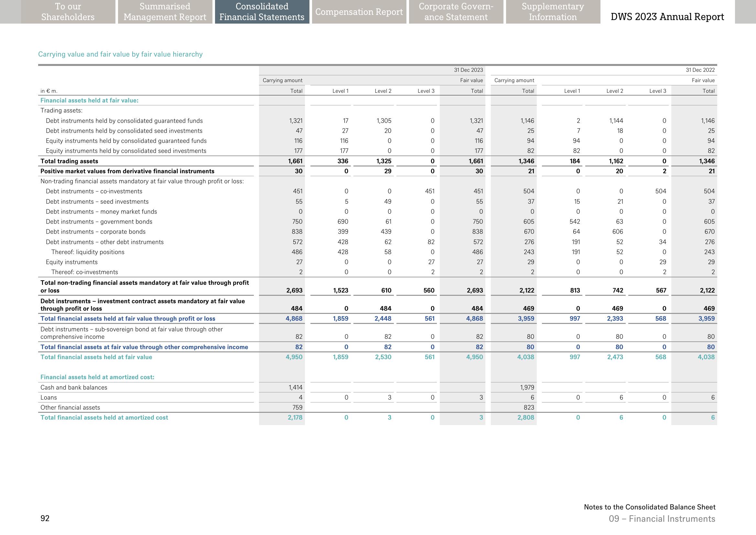Viewport: 756px width, 535px height.
Task: Click the DWS 2023 Annual Report title
Action: coord(667,17)
